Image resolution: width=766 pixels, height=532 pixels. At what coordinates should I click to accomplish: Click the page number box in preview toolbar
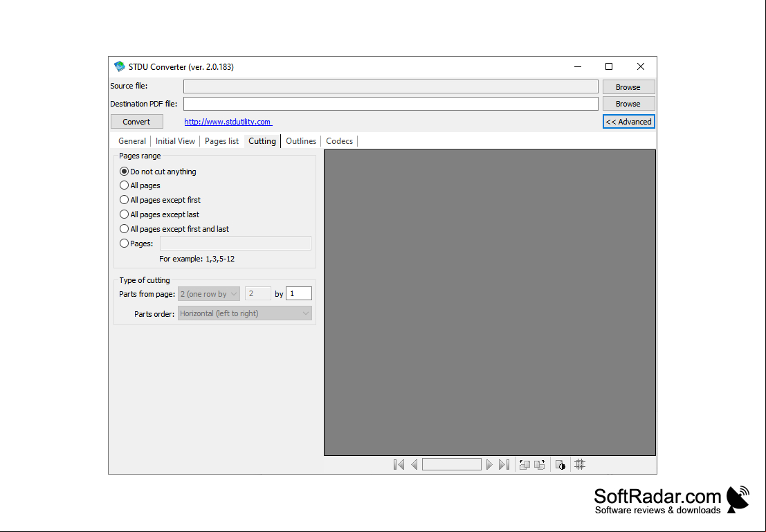pyautogui.click(x=452, y=465)
